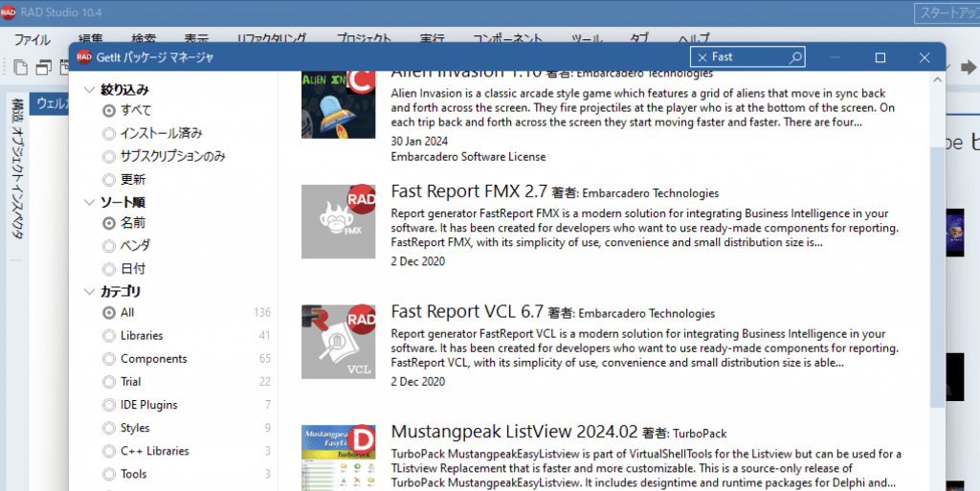Open Fast Report VCL thumbnail
This screenshot has width=980, height=491.
(x=338, y=342)
